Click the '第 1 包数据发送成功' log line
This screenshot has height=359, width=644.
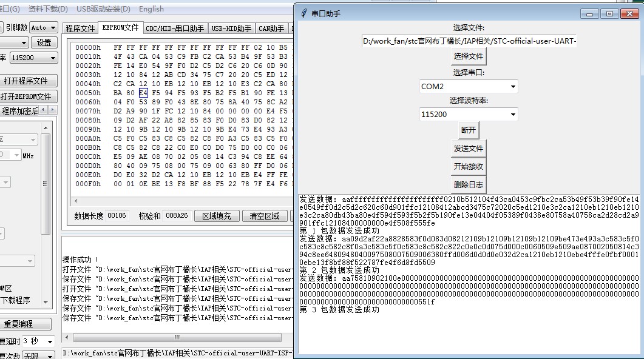coord(340,230)
